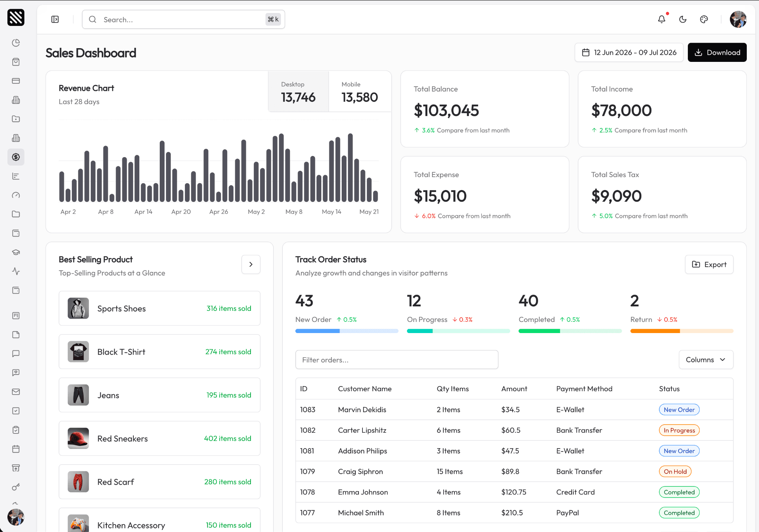Open the document note sidebar icon
The width and height of the screenshot is (759, 532).
16,335
